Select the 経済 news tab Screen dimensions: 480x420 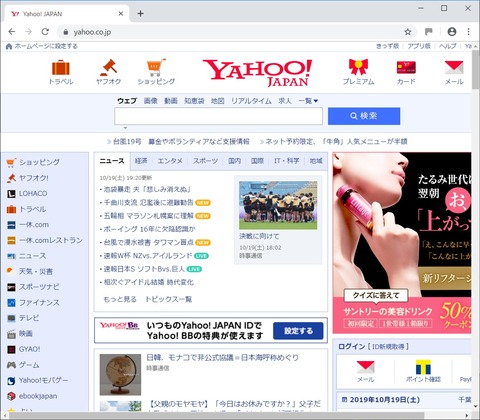[141, 161]
